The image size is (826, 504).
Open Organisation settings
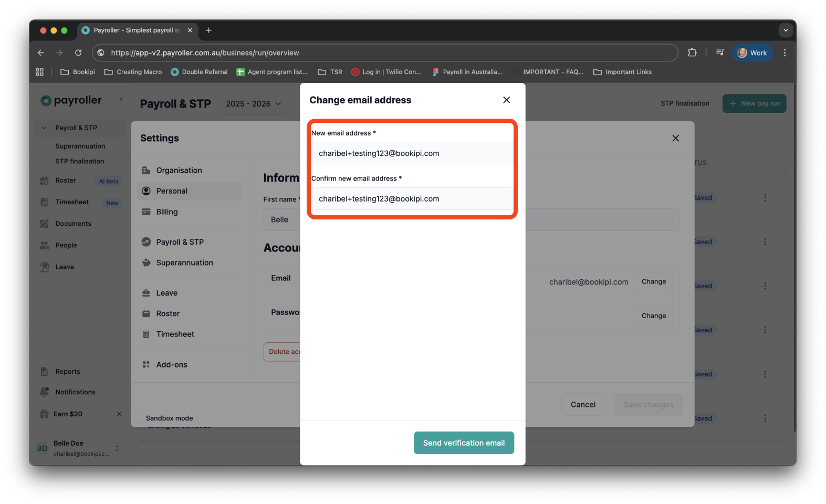coord(190,170)
